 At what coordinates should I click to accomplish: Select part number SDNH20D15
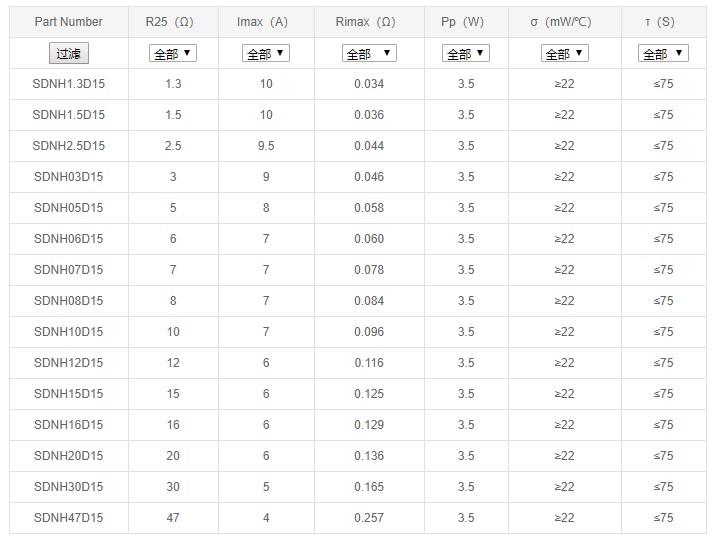click(x=68, y=456)
